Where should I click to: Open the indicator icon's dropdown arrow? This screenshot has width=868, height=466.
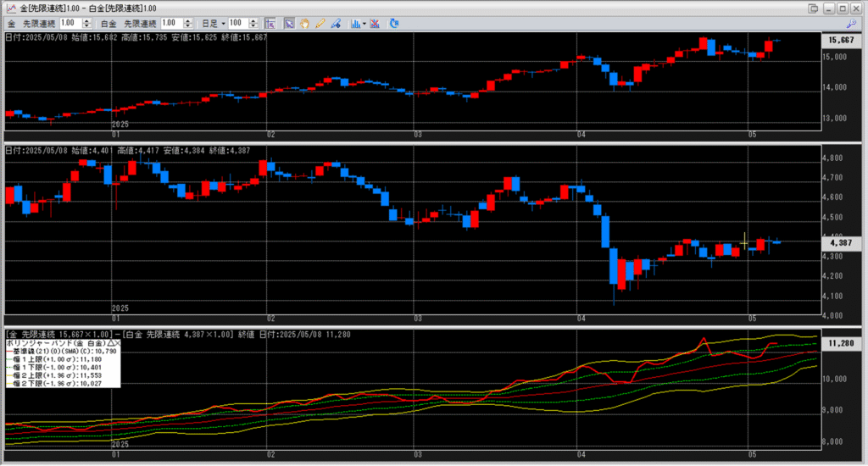(364, 23)
